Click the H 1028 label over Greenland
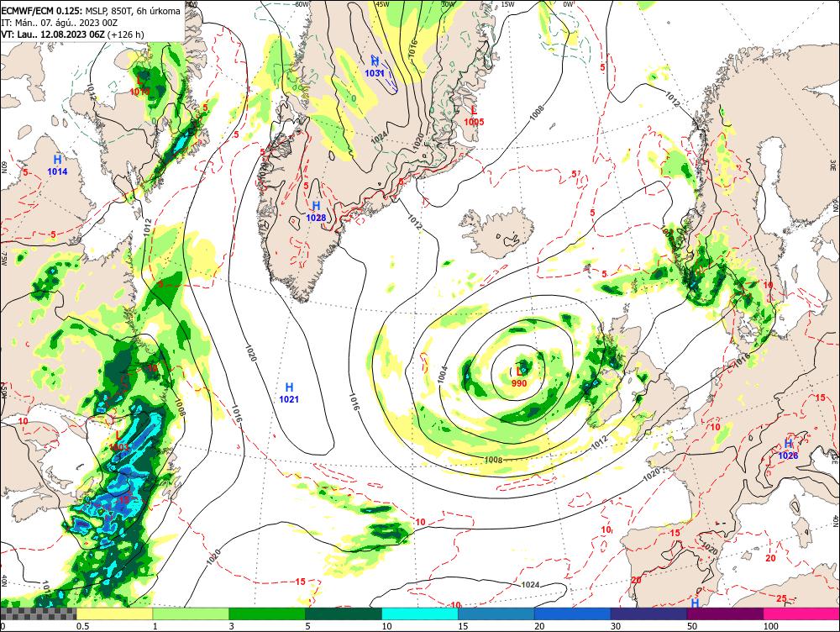Image resolution: width=840 pixels, height=632 pixels. [316, 212]
